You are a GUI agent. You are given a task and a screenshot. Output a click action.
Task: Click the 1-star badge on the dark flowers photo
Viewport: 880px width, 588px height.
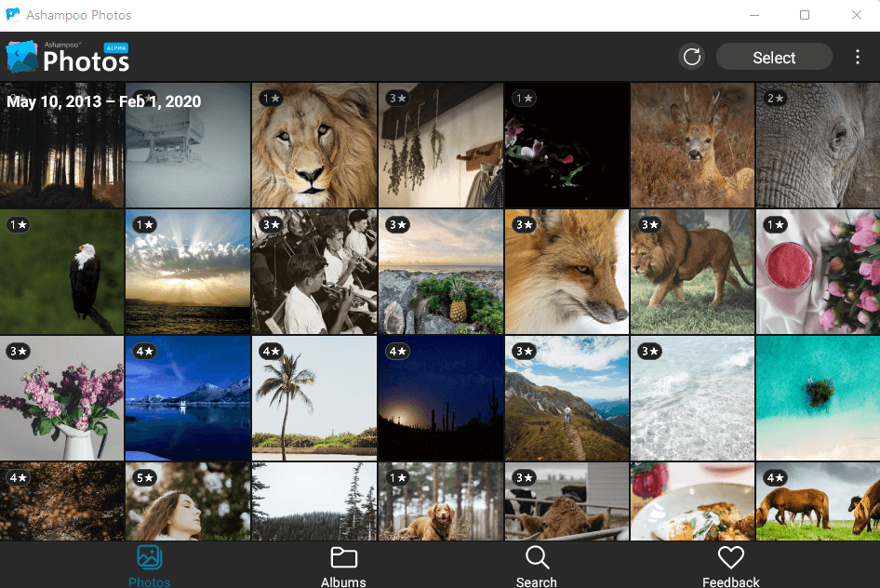click(524, 99)
